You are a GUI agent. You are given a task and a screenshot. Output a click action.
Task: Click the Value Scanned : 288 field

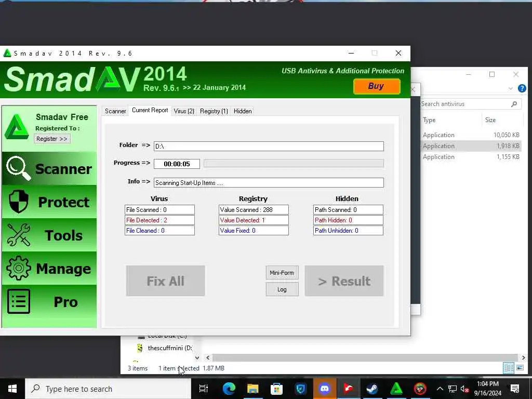pyautogui.click(x=254, y=210)
